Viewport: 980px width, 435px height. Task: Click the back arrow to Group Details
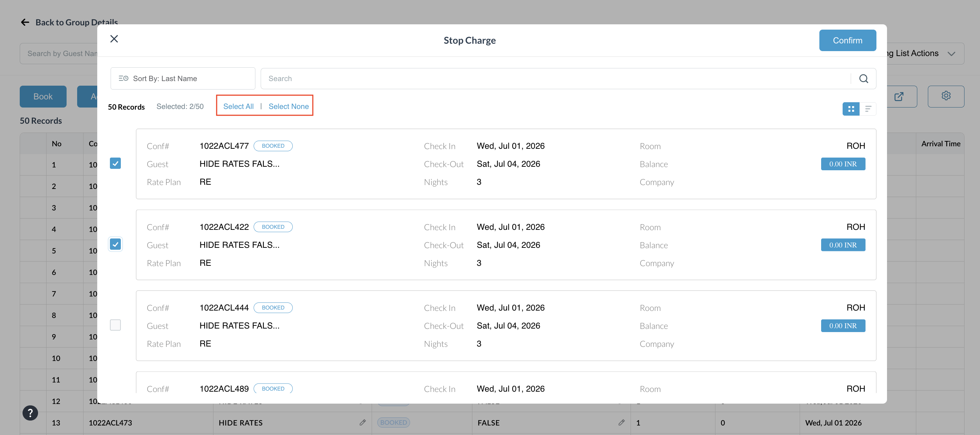click(x=25, y=22)
